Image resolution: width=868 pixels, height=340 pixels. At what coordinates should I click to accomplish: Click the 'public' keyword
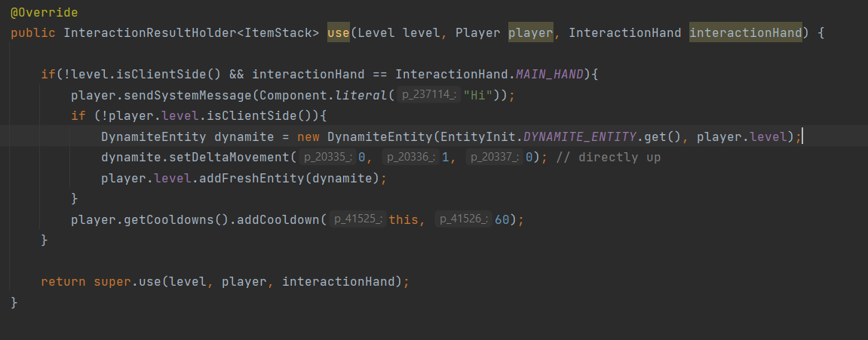pyautogui.click(x=33, y=32)
